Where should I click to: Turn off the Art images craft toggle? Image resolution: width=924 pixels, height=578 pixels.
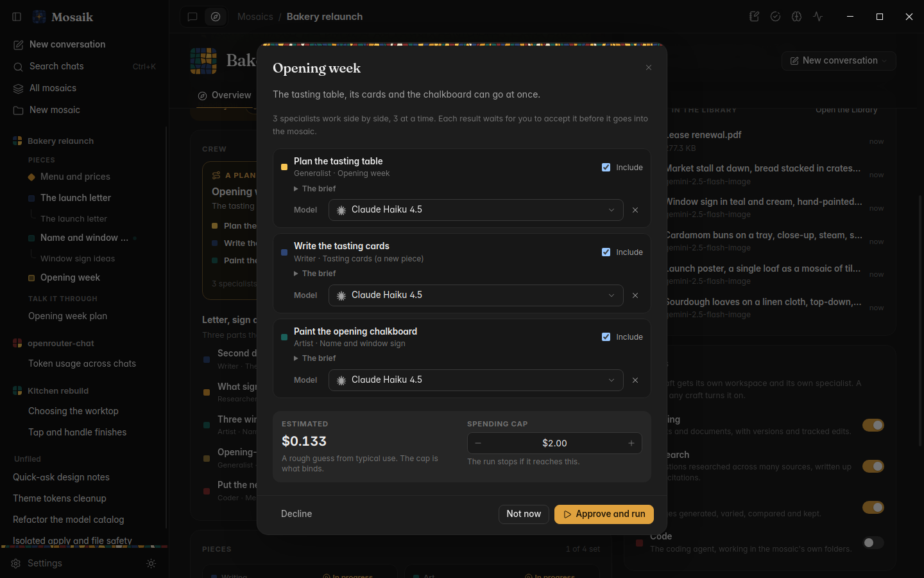point(873,507)
